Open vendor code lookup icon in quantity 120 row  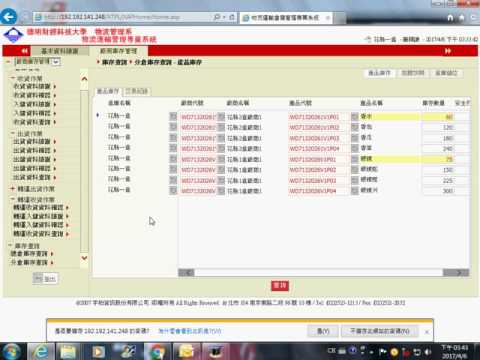coord(173,127)
